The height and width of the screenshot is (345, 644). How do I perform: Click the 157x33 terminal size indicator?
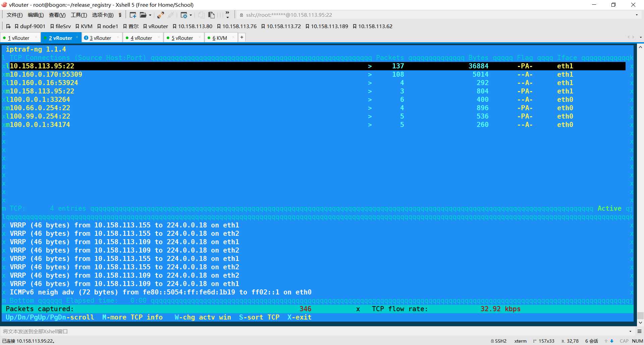click(x=544, y=341)
